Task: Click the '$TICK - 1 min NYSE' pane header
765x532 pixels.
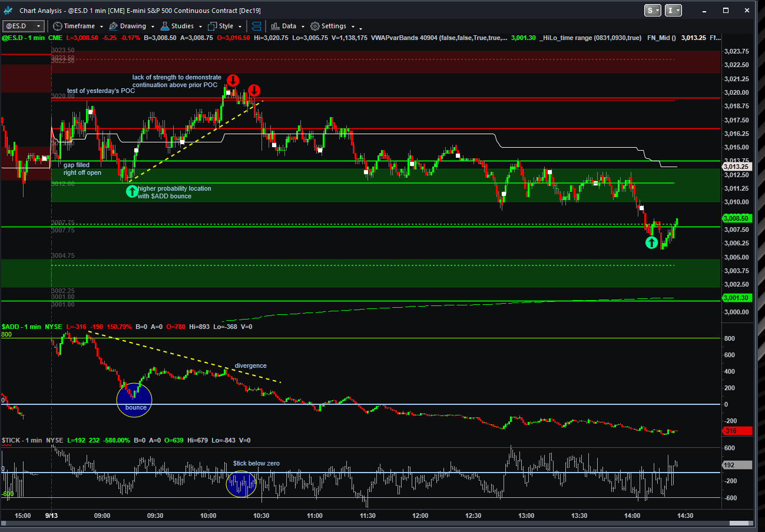Action: click(32, 440)
